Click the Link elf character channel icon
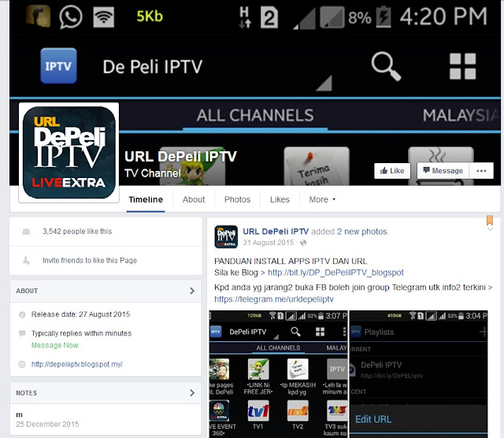This screenshot has width=504, height=438. click(258, 369)
